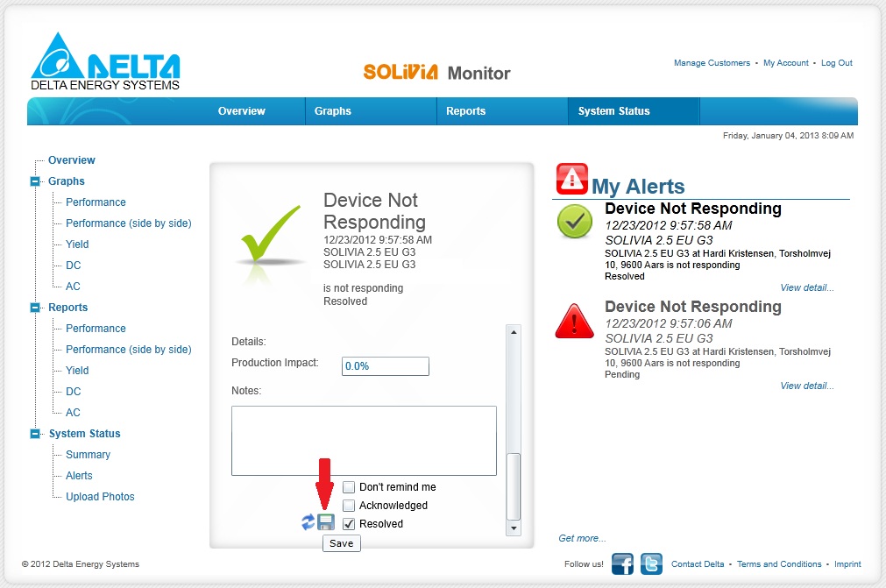
Task: Open the Facebook page icon
Action: [623, 563]
